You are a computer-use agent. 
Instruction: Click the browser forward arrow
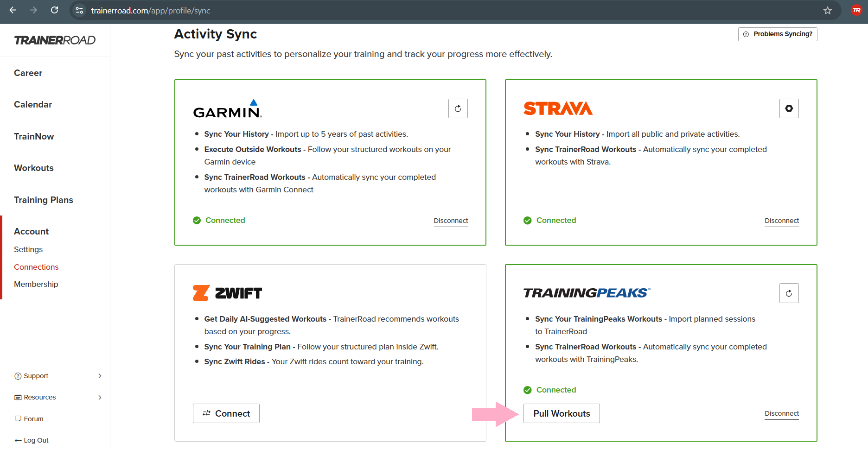33,10
